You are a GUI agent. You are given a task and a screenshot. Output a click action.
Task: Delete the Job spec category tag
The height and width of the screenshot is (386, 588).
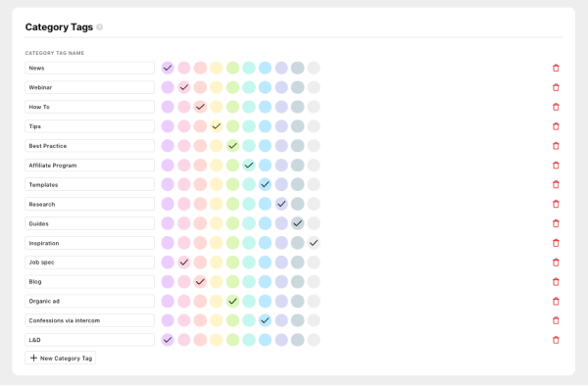click(x=556, y=263)
